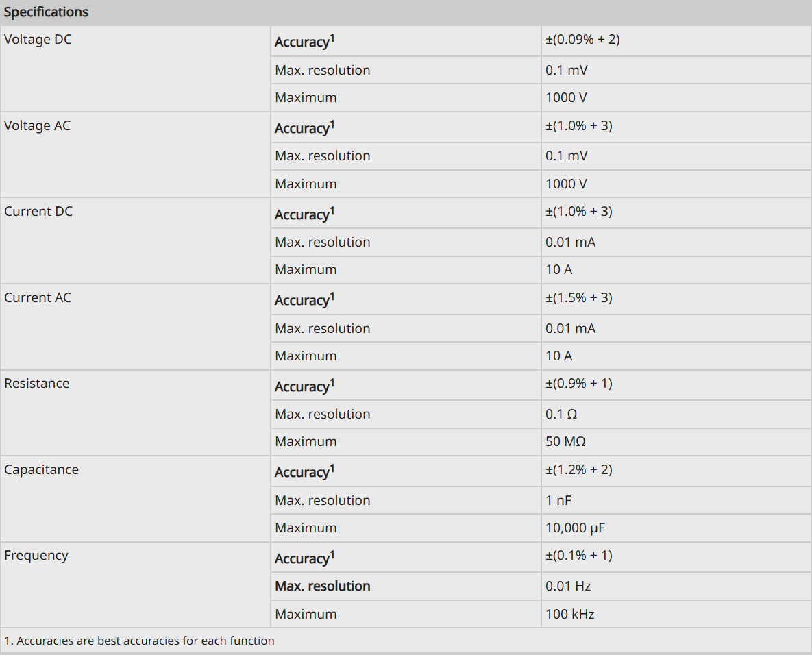The height and width of the screenshot is (655, 812).
Task: Click the Specifications section header
Action: (x=46, y=12)
